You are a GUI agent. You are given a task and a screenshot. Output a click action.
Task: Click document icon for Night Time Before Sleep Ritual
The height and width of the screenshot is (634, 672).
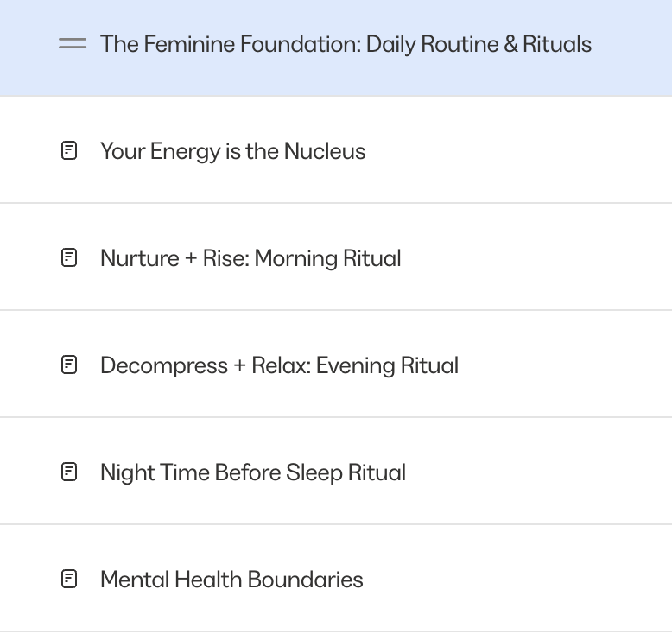tap(69, 472)
